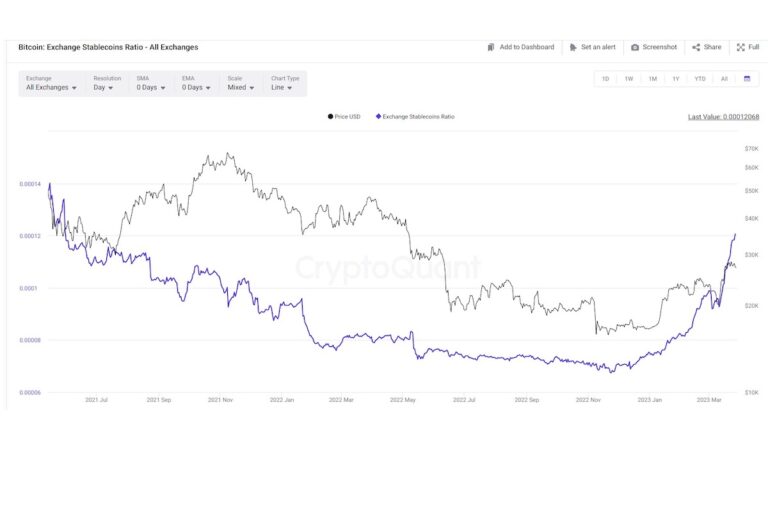
Task: Select the 1D time range
Action: (605, 79)
